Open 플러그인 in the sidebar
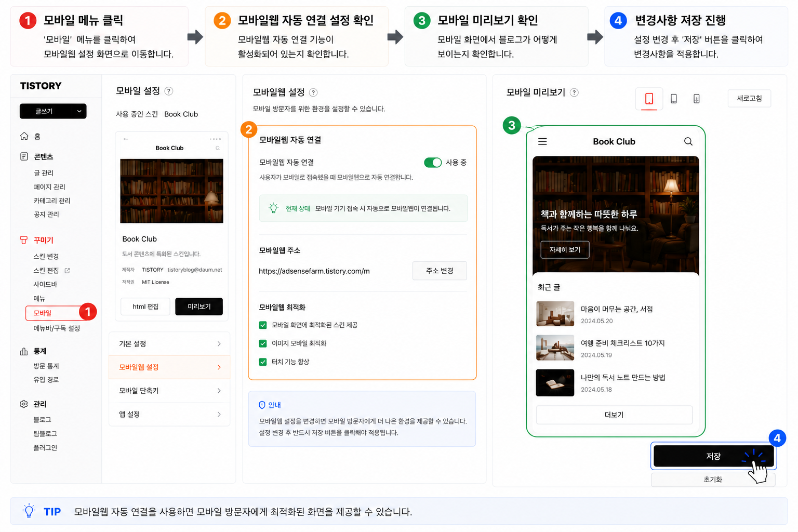This screenshot has height=532, width=798. tap(45, 448)
